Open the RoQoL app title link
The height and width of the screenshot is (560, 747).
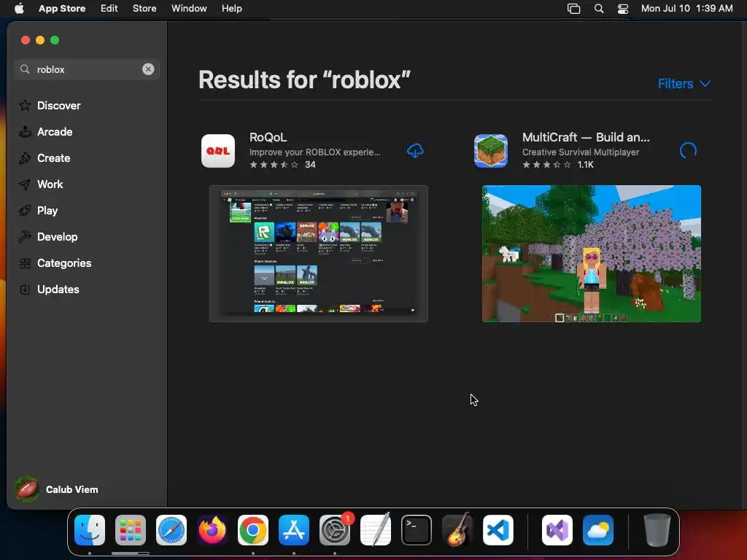(x=268, y=137)
